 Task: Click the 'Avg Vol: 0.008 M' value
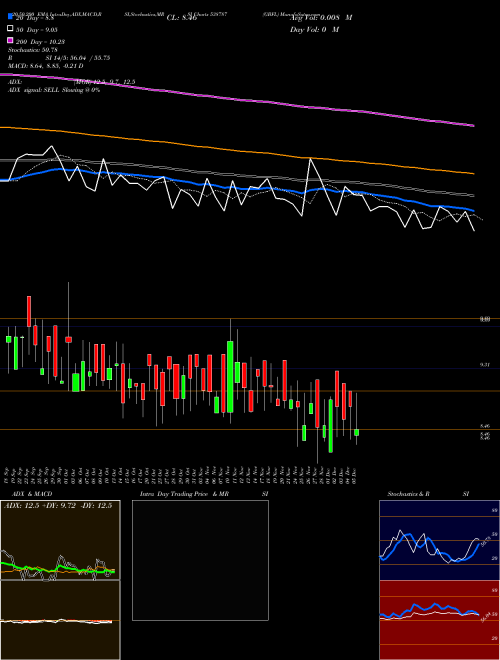click(321, 18)
